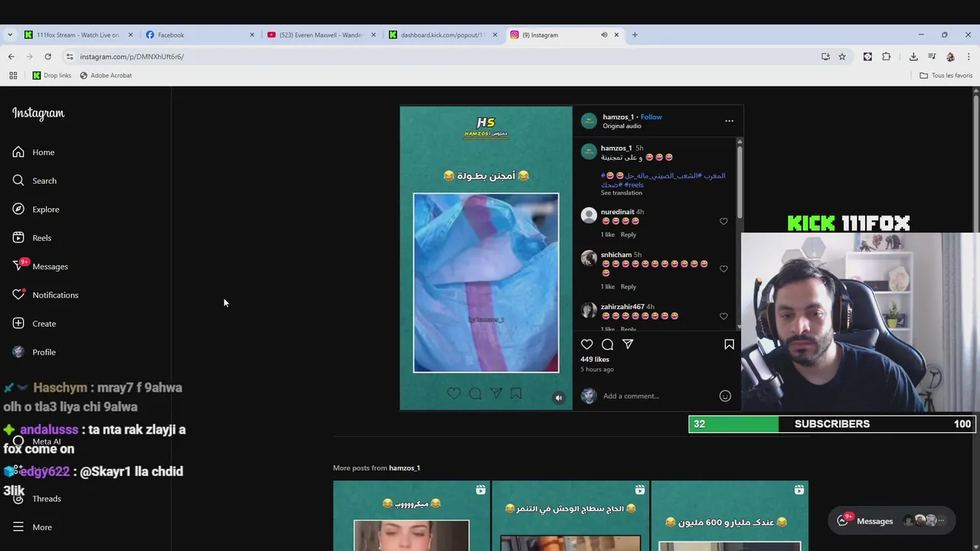Screen dimensions: 980x551
Task: Open post options three-dot menu
Action: 729,121
